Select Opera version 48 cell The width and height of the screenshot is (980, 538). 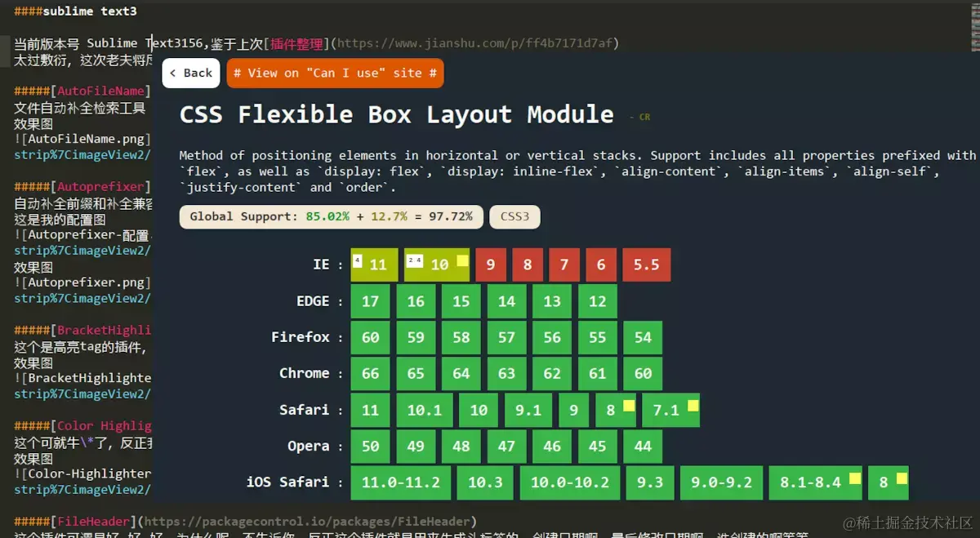(x=461, y=447)
